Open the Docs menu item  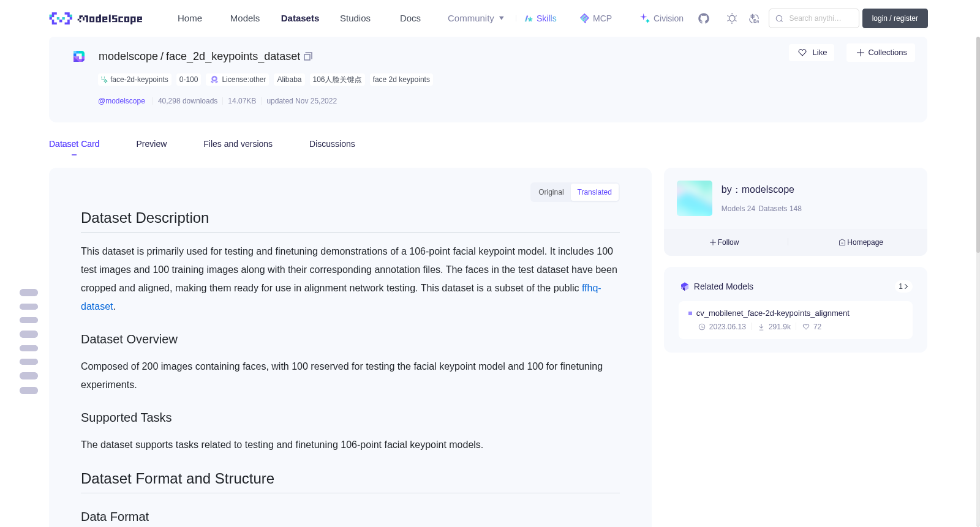(410, 18)
